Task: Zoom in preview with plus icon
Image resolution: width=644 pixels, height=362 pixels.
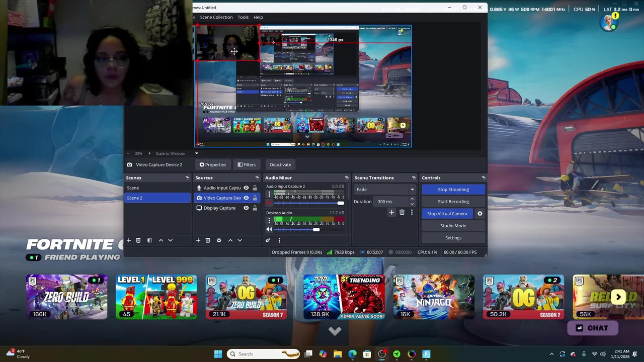Action: pyautogui.click(x=149, y=153)
